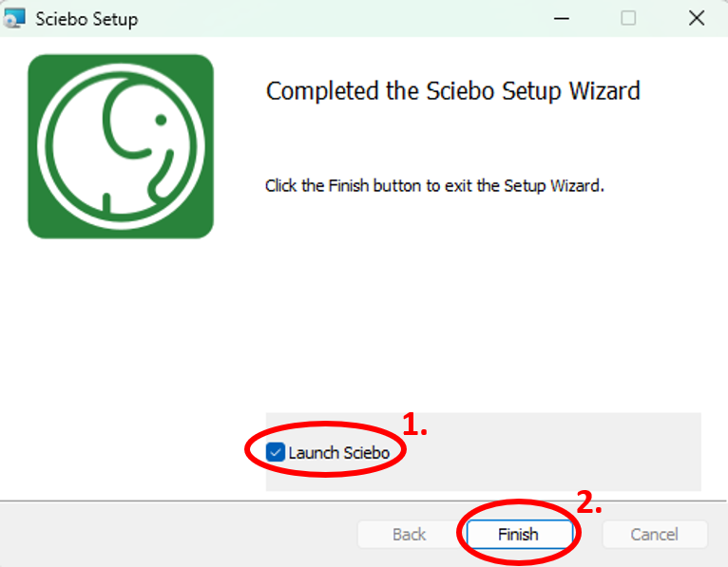Select the Completed the Sciebo Setup Wizard heading
Viewport: 728px width, 567px height.
(452, 91)
